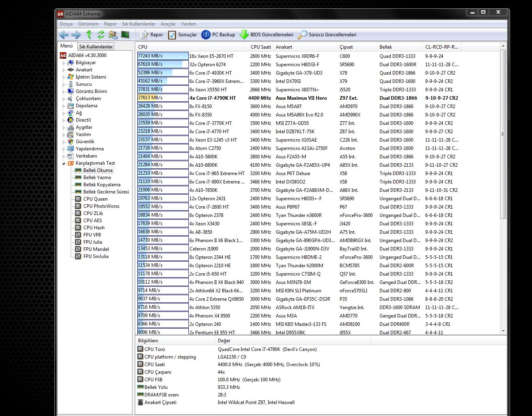Switch to the Menü tab
This screenshot has width=532, height=416.
pos(66,46)
